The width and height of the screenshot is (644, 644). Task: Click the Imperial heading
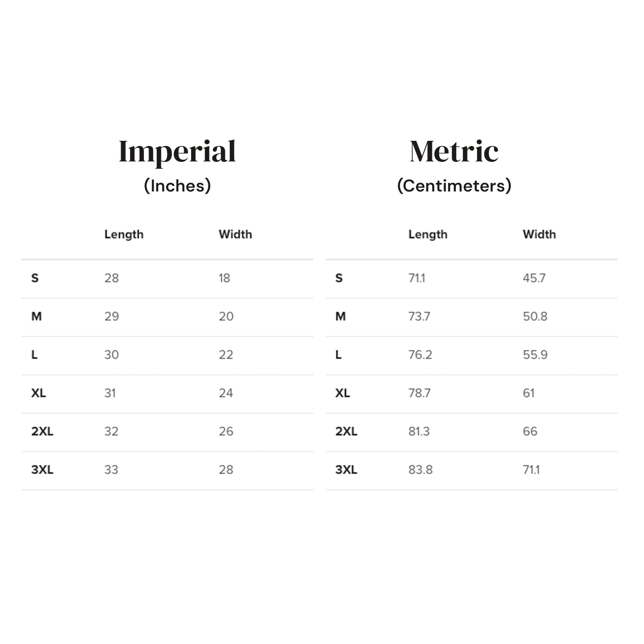(177, 152)
